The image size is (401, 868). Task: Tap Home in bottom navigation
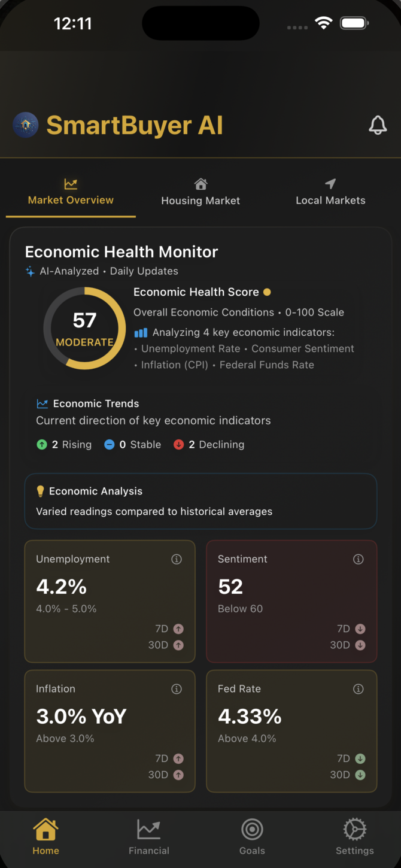(x=45, y=836)
